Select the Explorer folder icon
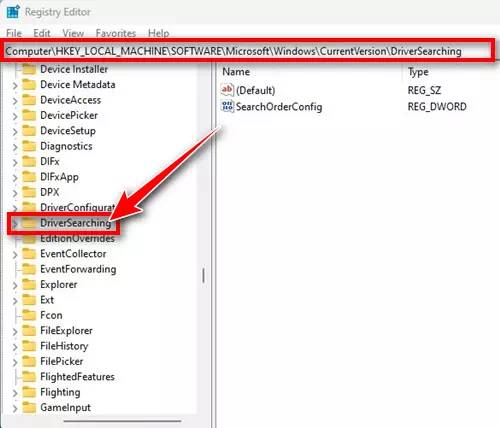Image resolution: width=500 pixels, height=428 pixels. pyautogui.click(x=29, y=284)
